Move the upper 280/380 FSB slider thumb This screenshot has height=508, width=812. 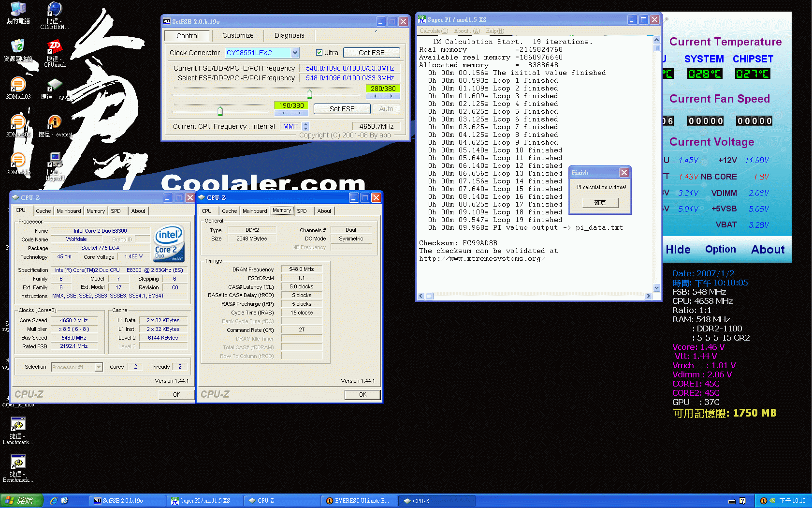tap(310, 94)
